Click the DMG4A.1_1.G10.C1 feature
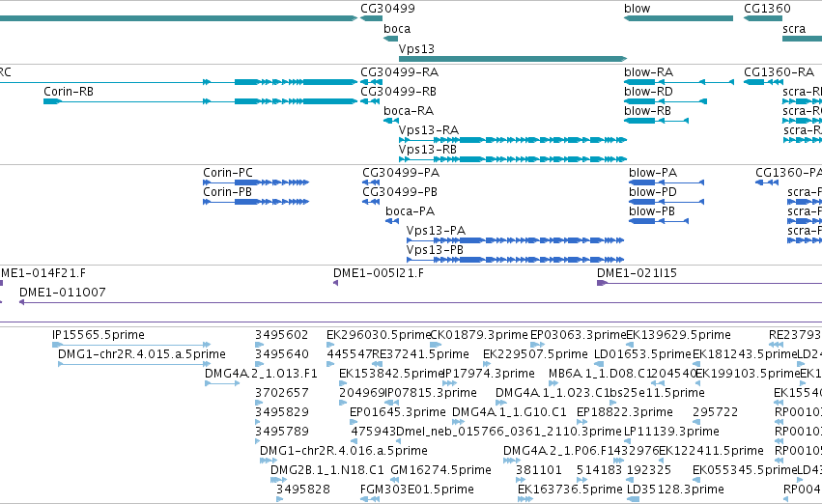The height and width of the screenshot is (504, 822). pos(458,422)
